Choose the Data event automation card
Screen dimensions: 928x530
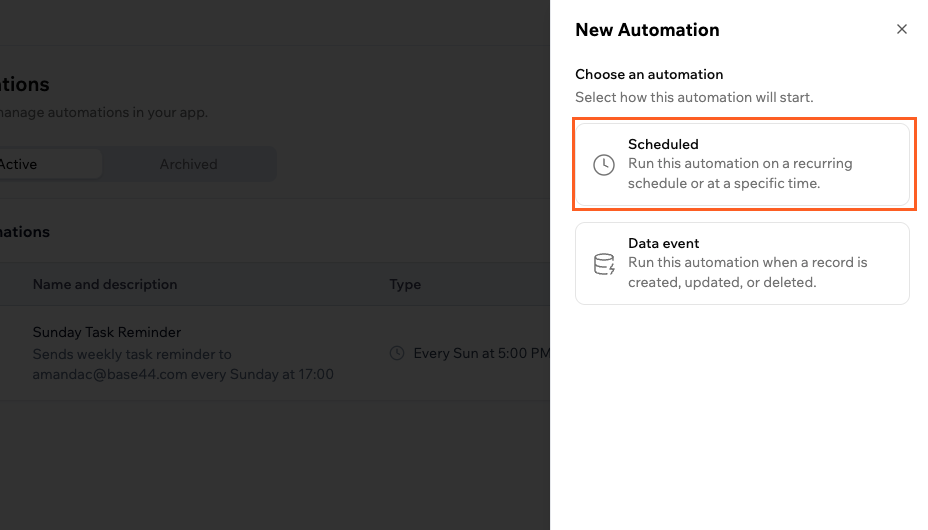[x=742, y=263]
